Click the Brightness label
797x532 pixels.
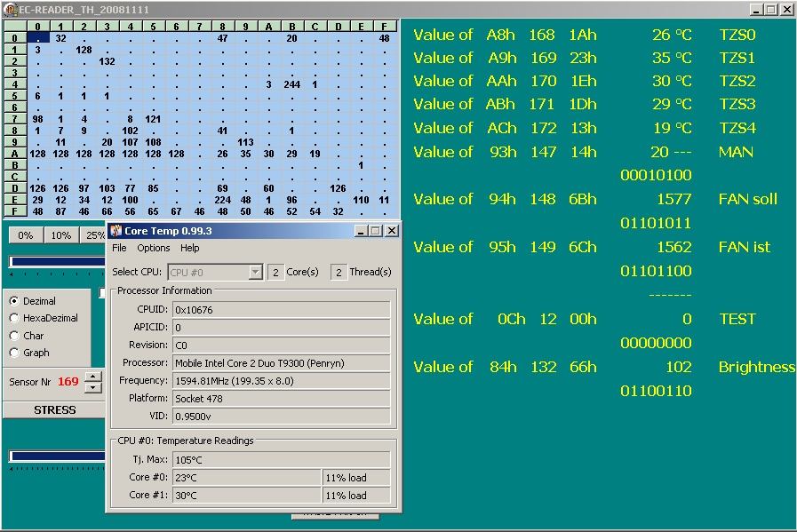pos(757,367)
